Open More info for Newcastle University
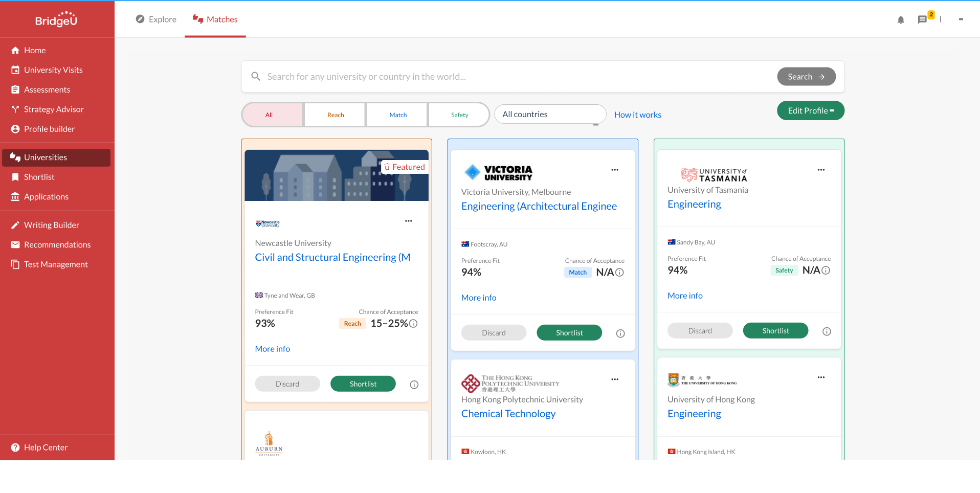Screen dimensions: 980x493 point(273,349)
